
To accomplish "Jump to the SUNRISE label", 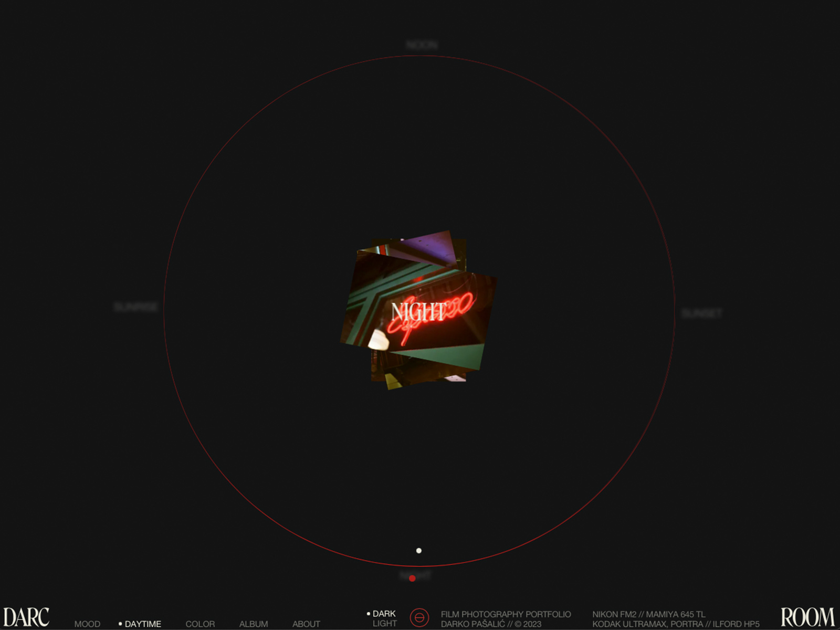I will tap(136, 307).
